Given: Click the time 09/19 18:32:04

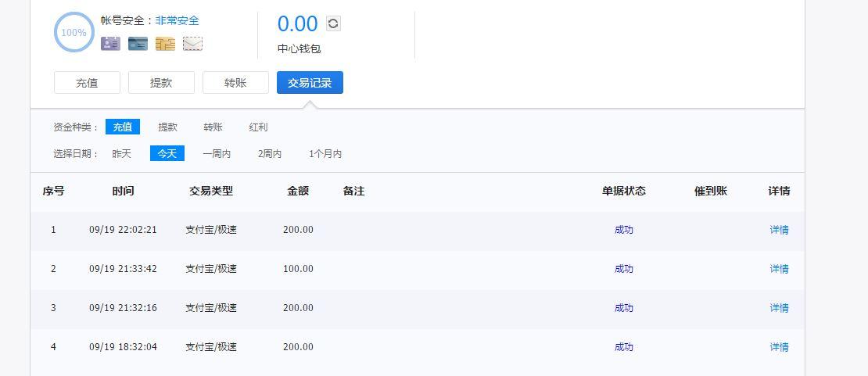Looking at the screenshot, I should pyautogui.click(x=123, y=346).
